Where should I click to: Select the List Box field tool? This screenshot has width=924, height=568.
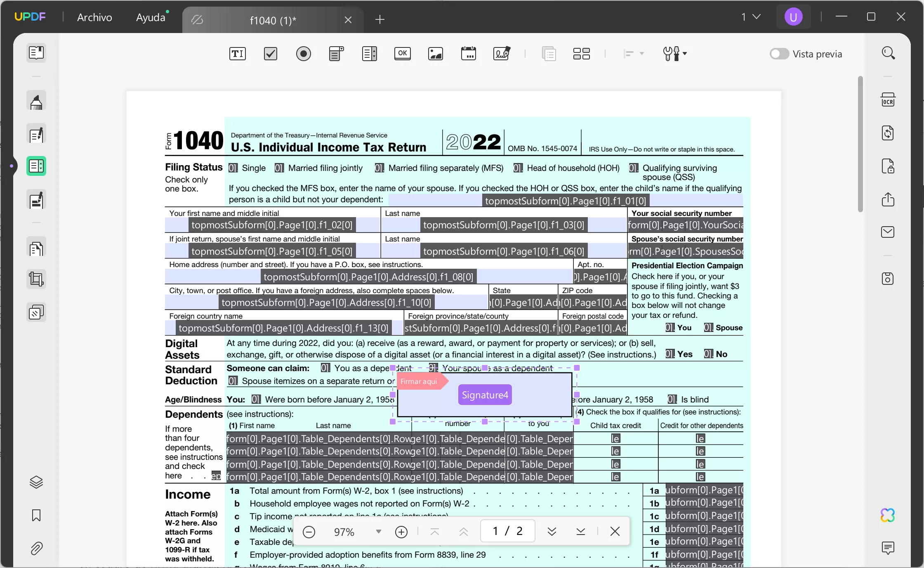coord(370,54)
